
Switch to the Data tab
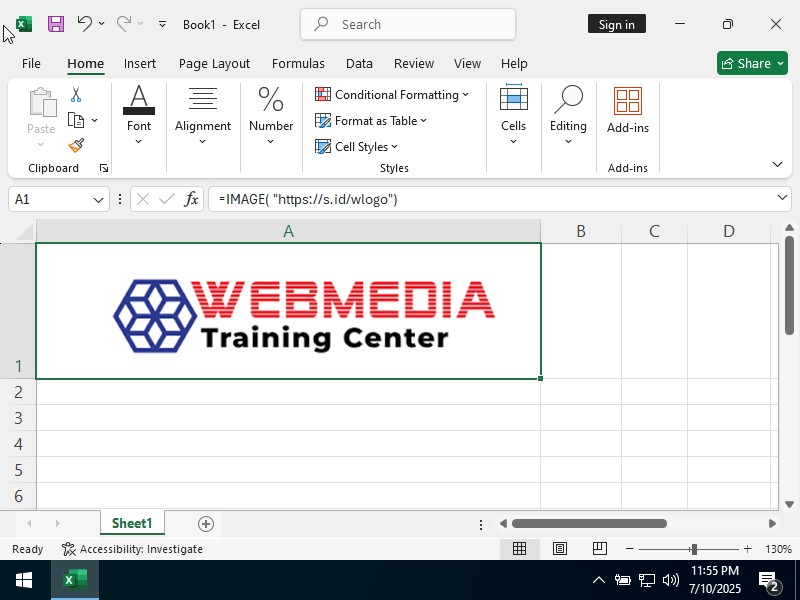[359, 63]
